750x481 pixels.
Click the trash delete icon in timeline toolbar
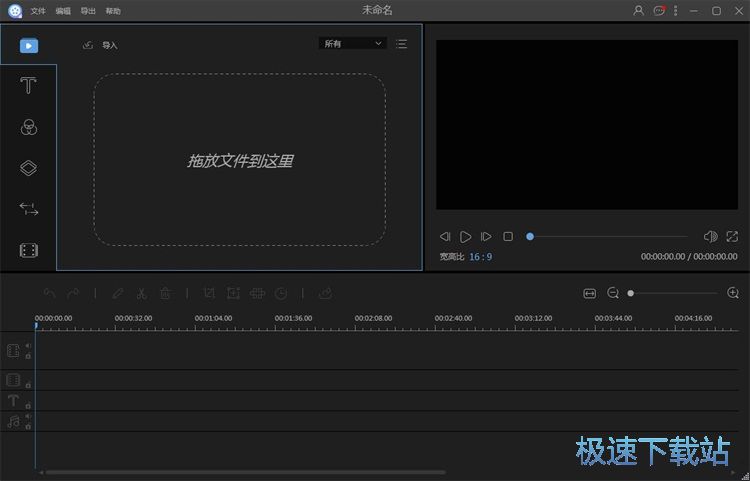click(x=165, y=293)
